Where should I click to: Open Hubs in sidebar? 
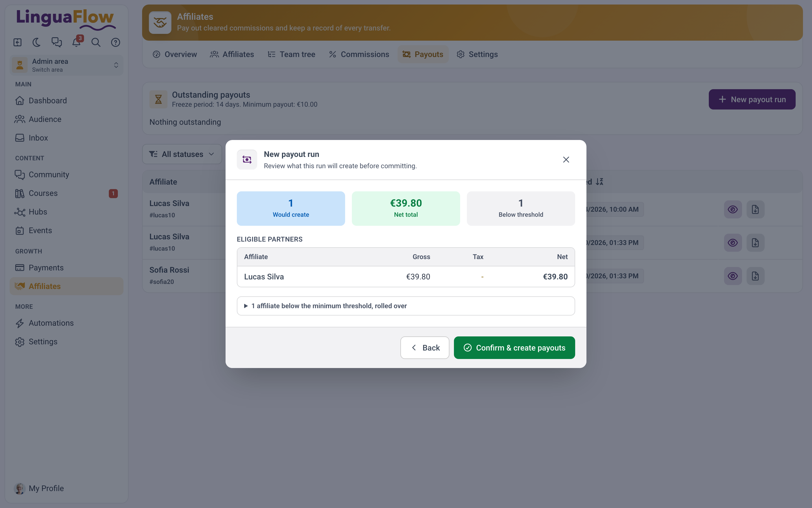tap(67, 212)
